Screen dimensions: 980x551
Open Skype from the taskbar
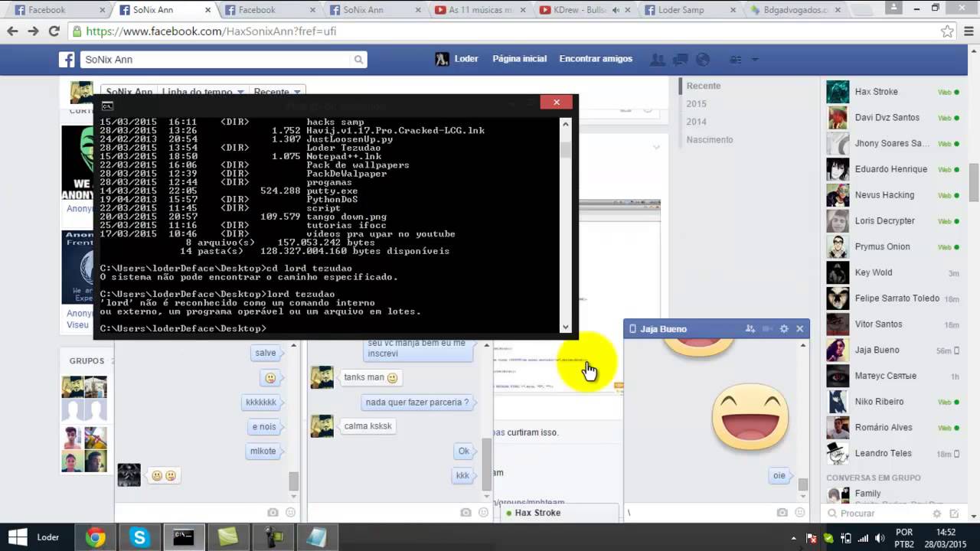coord(139,537)
